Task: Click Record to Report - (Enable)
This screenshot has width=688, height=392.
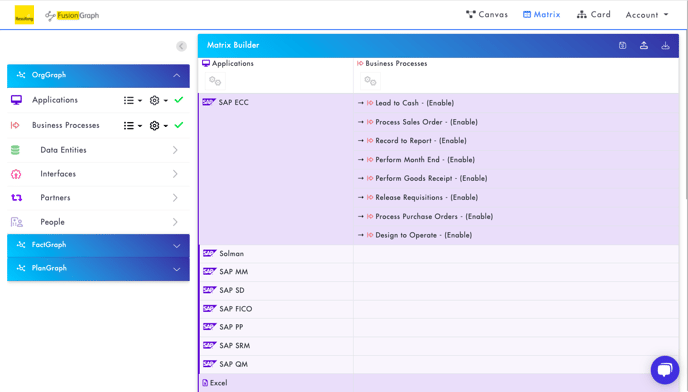Action: 421,140
